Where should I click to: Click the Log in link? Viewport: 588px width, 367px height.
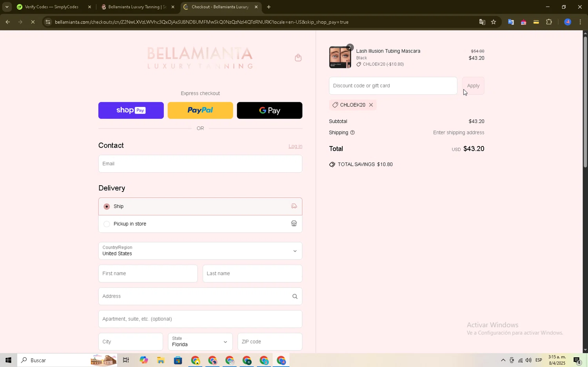(295, 146)
